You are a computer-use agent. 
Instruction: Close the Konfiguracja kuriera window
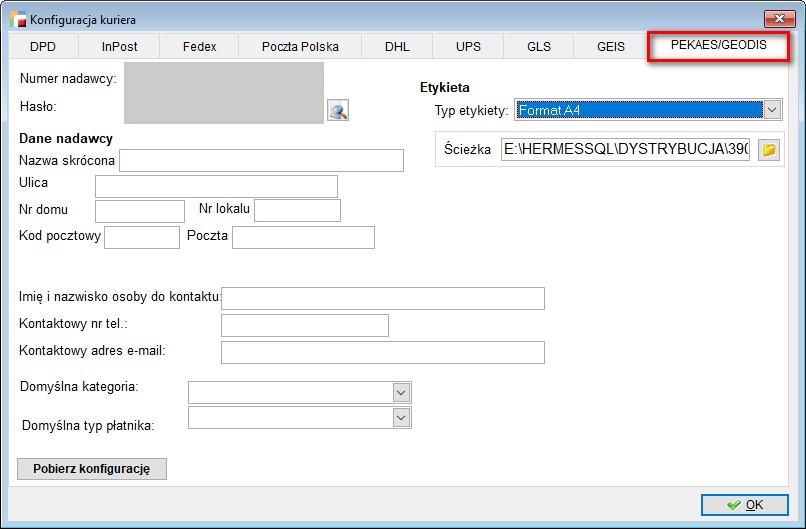[777, 19]
